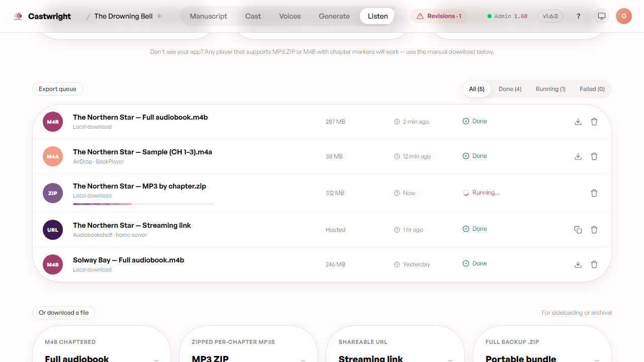Viewport: 644px width, 362px height.
Task: Click the URL badge for Streaming link
Action: point(53,230)
